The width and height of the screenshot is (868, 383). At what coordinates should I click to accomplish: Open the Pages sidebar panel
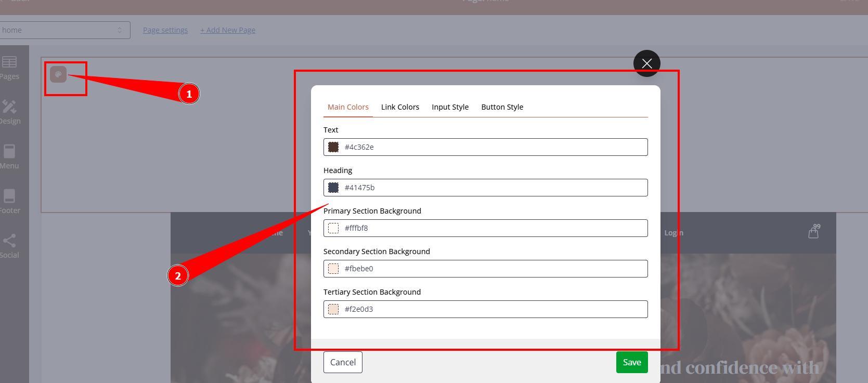[9, 68]
